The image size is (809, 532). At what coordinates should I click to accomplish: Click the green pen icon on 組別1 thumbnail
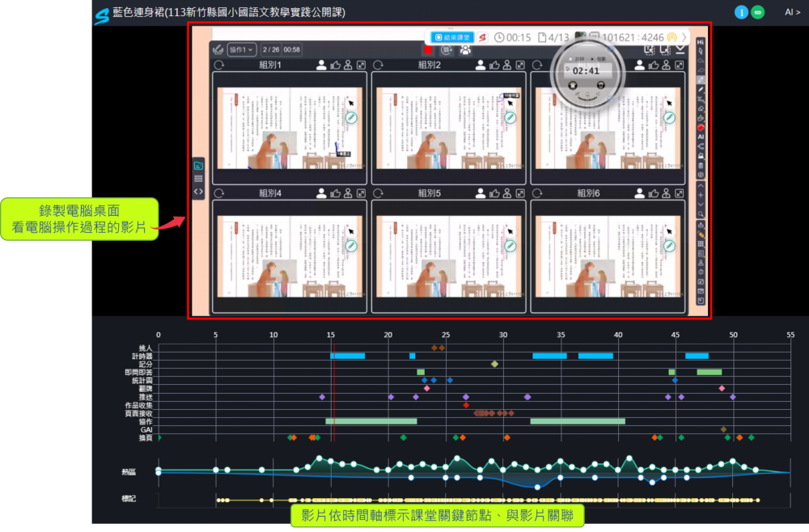pyautogui.click(x=351, y=117)
